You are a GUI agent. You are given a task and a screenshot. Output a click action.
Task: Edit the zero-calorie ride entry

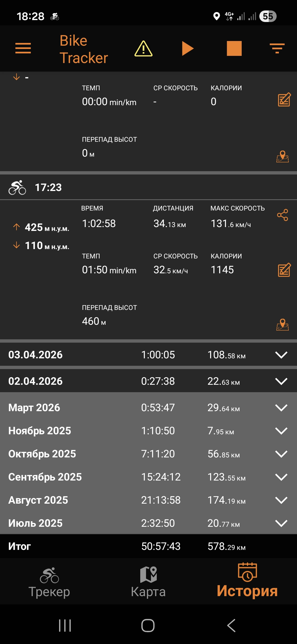[x=284, y=99]
